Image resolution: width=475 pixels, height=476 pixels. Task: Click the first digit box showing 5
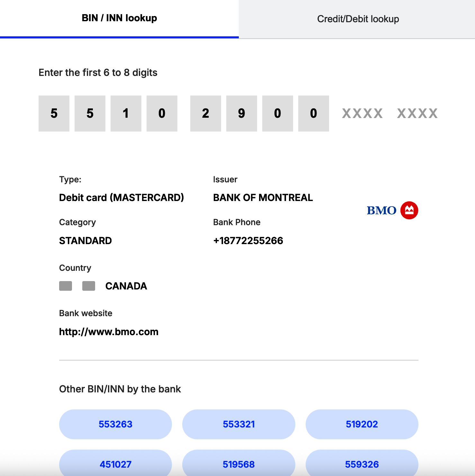pyautogui.click(x=54, y=114)
